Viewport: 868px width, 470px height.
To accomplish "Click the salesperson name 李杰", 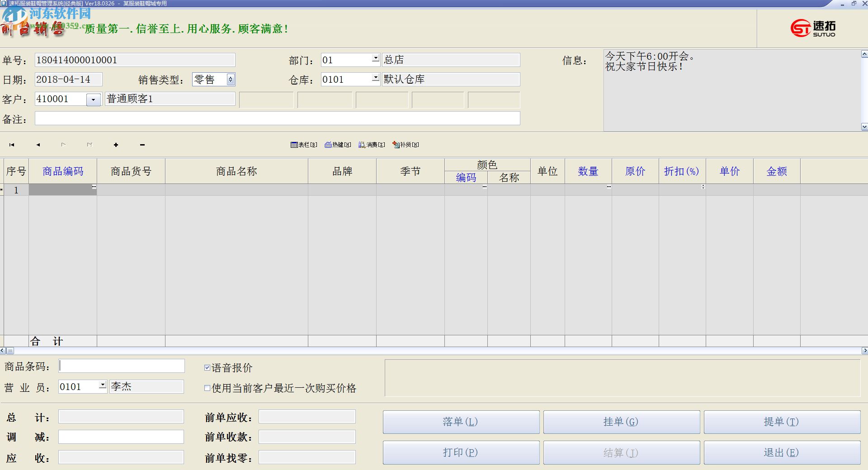I will (146, 387).
